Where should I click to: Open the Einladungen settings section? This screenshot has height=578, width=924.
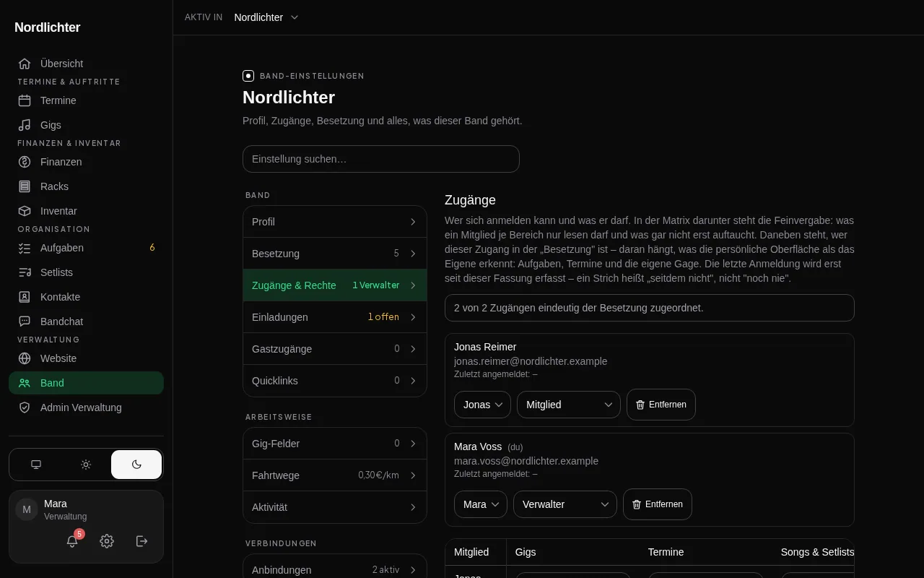[x=335, y=317]
